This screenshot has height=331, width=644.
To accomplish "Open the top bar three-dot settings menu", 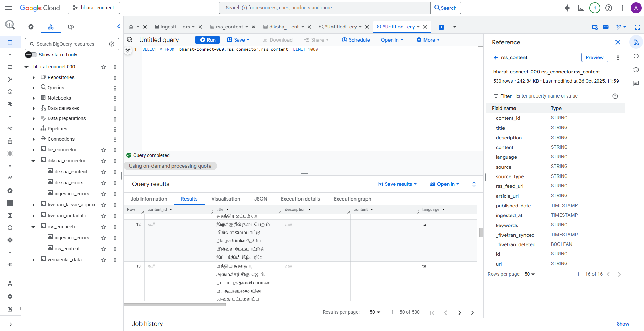I will click(622, 8).
